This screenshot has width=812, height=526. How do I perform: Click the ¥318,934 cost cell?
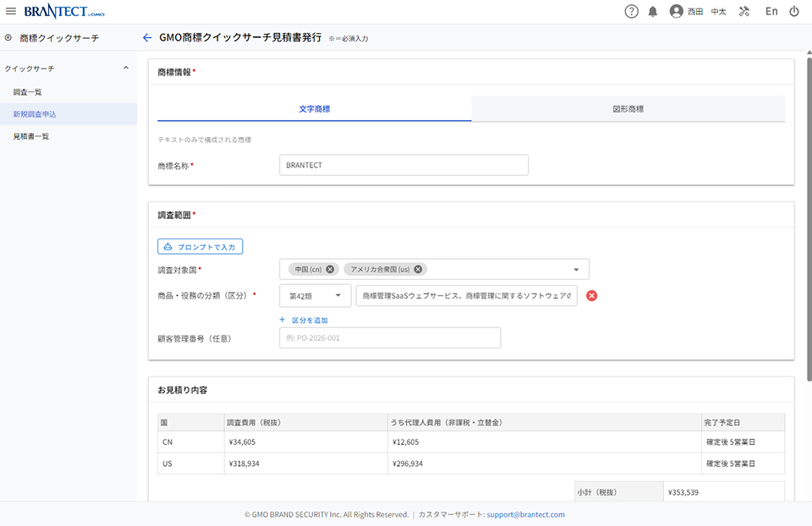coord(306,463)
